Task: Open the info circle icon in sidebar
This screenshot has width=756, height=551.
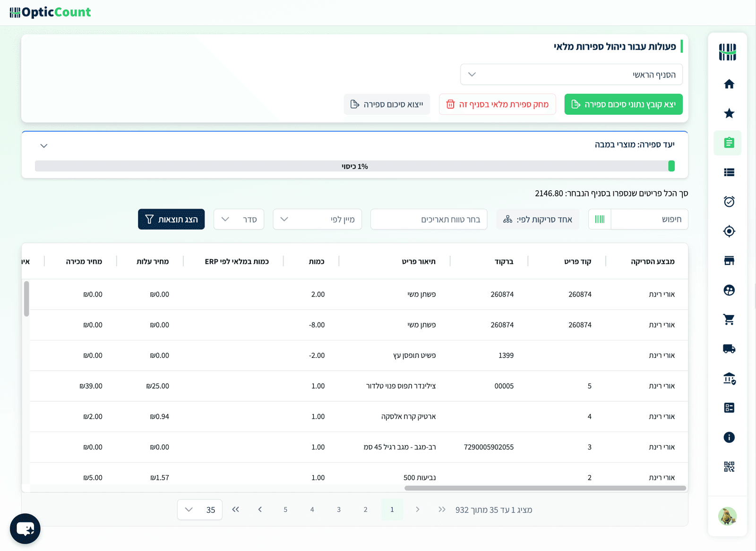Action: point(729,437)
